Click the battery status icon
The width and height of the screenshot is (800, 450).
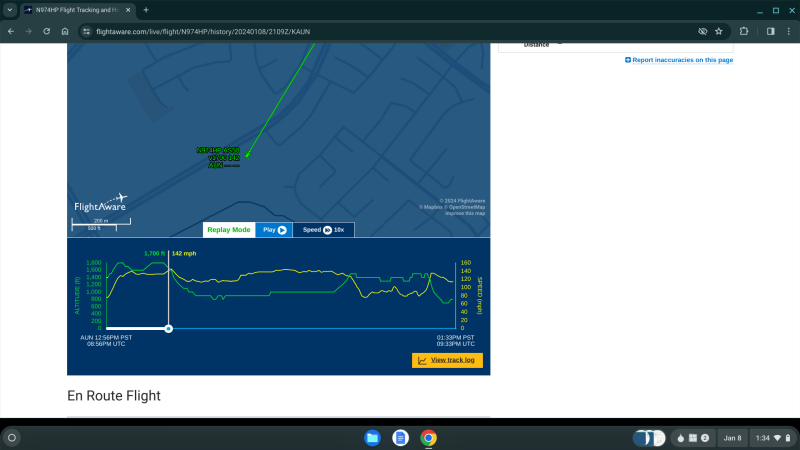click(x=788, y=438)
